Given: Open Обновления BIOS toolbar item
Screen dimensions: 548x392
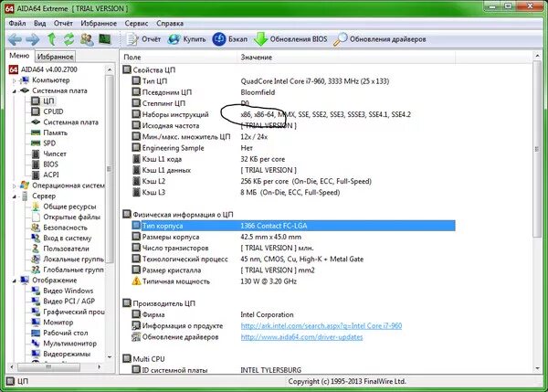Looking at the screenshot, I should tap(290, 39).
